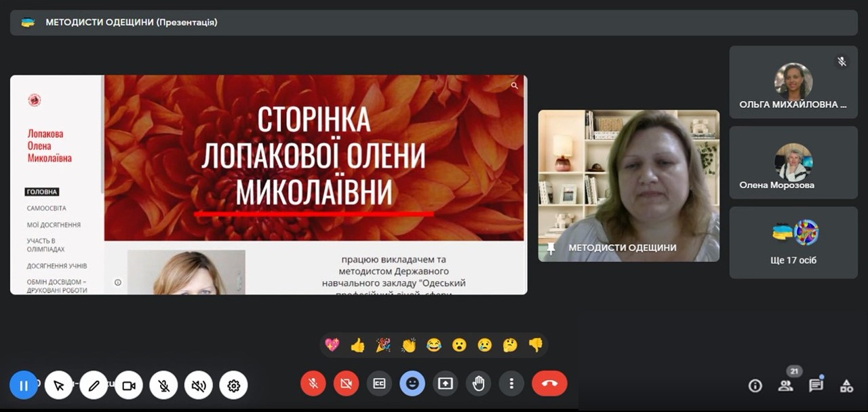
Task: Unmute the microphone in call controls
Action: pos(313,383)
